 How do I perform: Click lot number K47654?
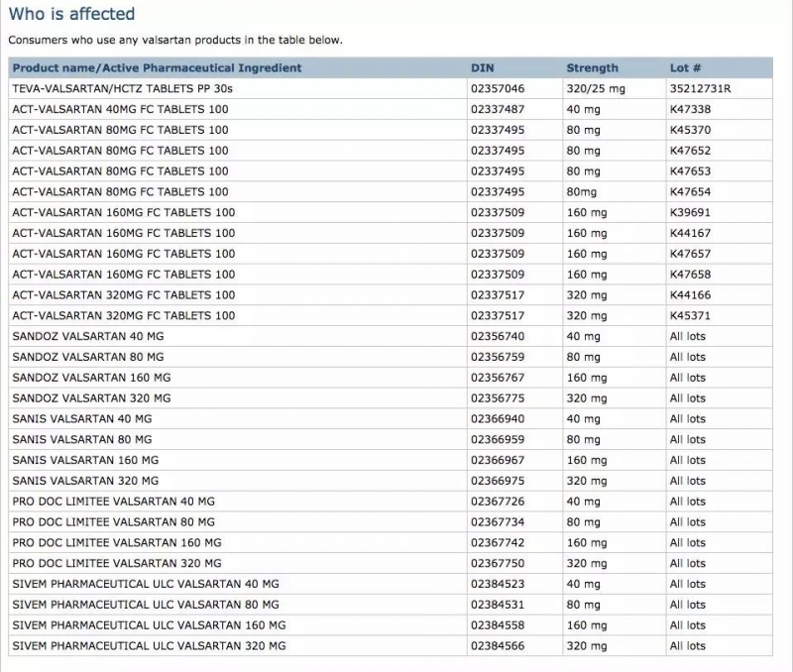coord(690,192)
